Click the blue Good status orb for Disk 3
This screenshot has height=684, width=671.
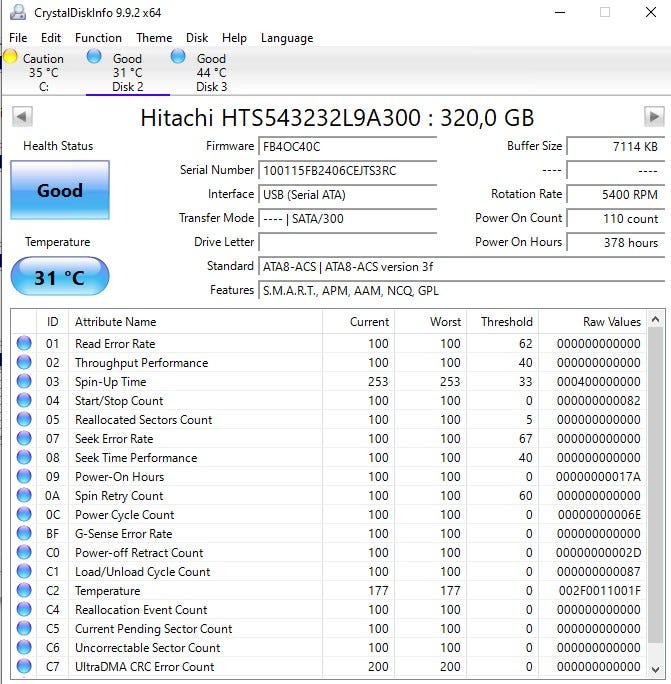[178, 57]
